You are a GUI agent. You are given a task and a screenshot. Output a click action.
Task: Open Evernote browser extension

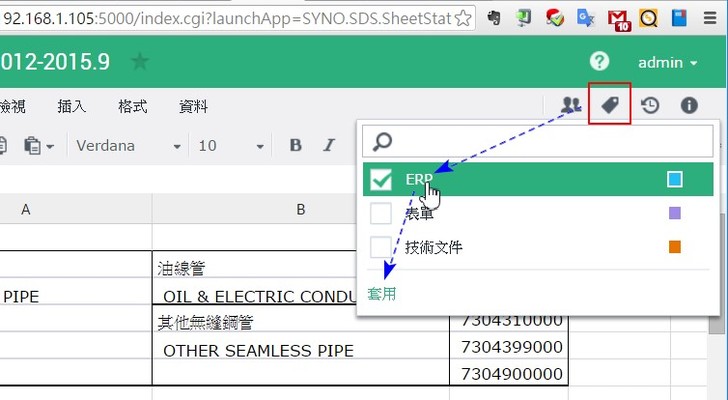[494, 18]
